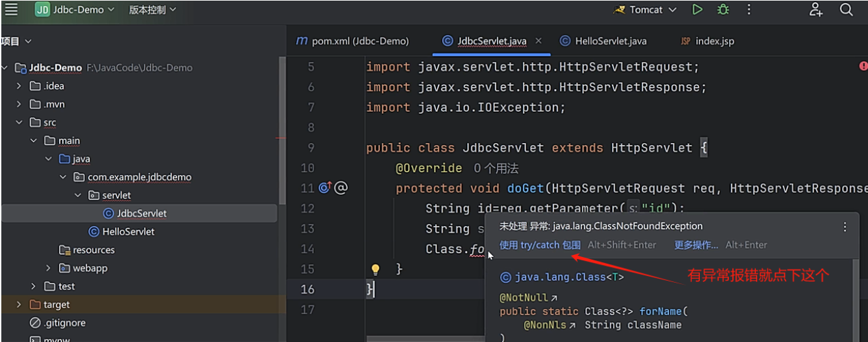868x342 pixels.
Task: Click the HelloServlet.java tab class icon
Action: tap(565, 41)
